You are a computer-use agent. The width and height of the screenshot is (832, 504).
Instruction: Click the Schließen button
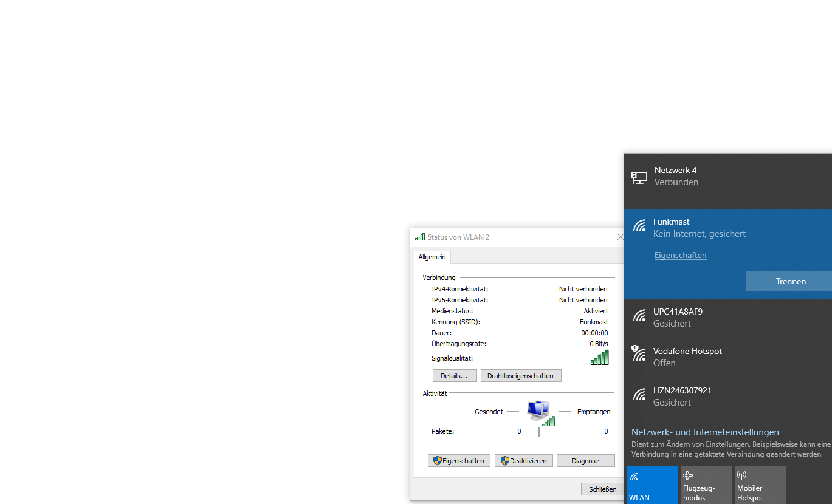tap(602, 489)
